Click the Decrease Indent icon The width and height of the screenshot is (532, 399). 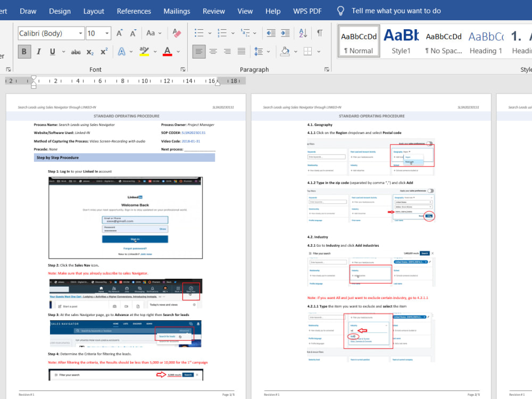[271, 33]
